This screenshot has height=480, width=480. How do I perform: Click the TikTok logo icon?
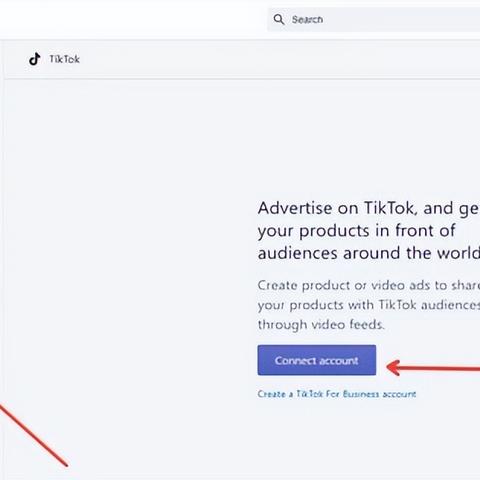35,59
